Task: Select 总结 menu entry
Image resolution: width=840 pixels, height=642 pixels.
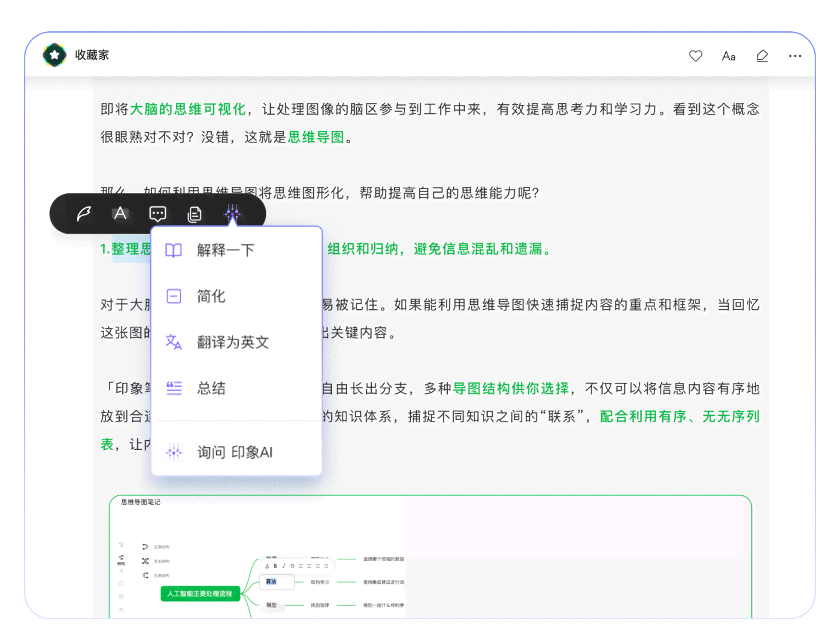Action: pos(236,388)
